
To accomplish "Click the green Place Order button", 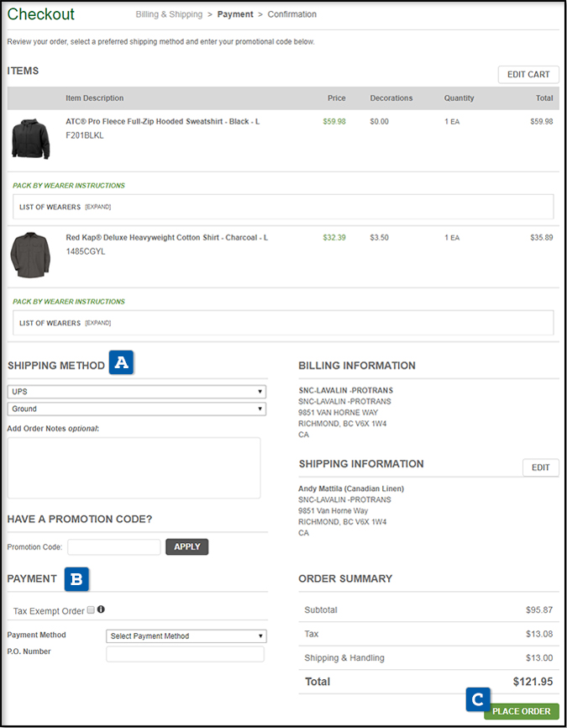I will pos(522,711).
